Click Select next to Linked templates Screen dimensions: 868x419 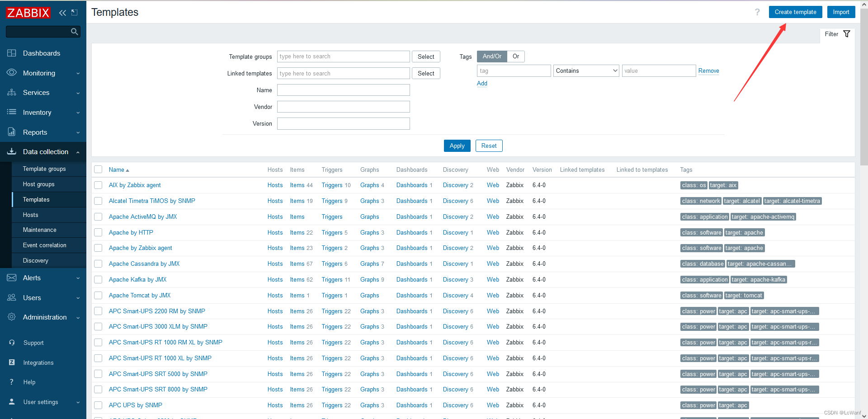pyautogui.click(x=426, y=73)
